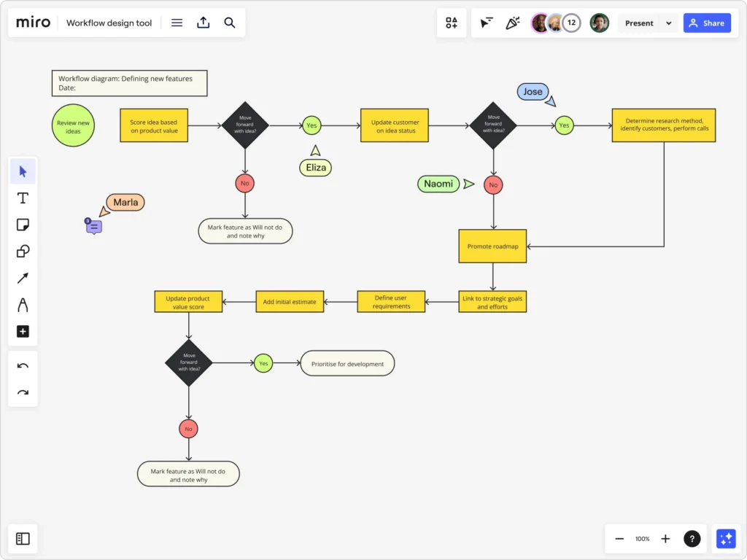Select the Pen drawing tool
Image resolution: width=747 pixels, height=560 pixels.
click(23, 305)
